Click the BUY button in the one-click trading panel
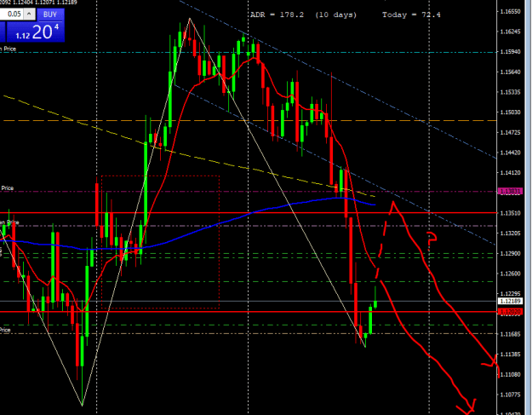Screen dimensions: 532x415 point(50,14)
